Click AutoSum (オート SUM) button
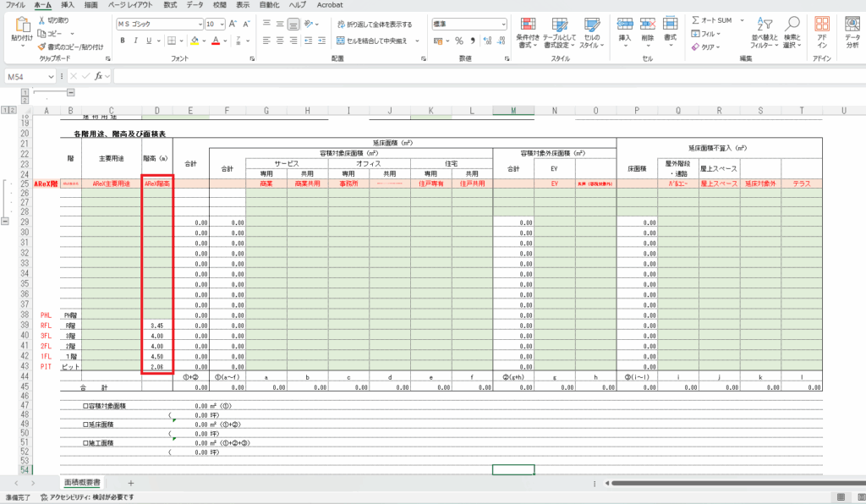This screenshot has width=866, height=504. [x=712, y=20]
